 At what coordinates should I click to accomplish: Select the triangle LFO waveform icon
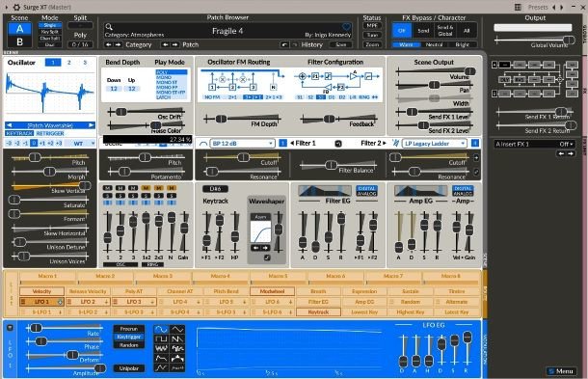(x=177, y=330)
